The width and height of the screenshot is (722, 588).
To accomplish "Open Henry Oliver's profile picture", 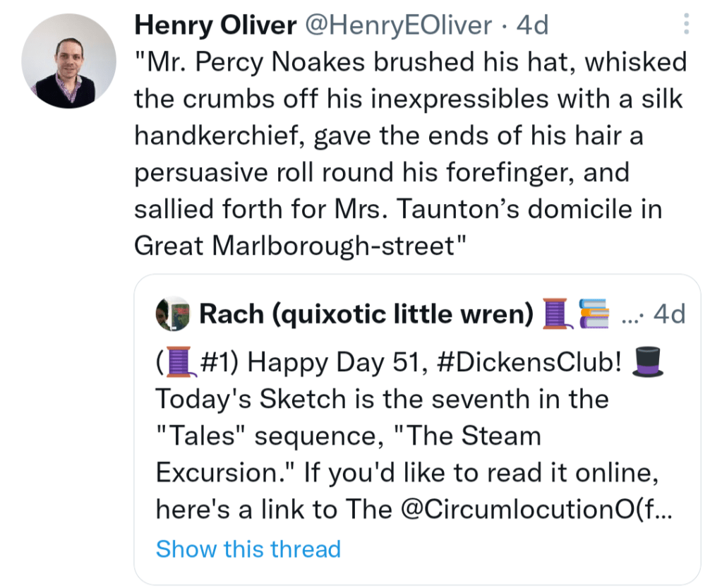I will coord(68,61).
